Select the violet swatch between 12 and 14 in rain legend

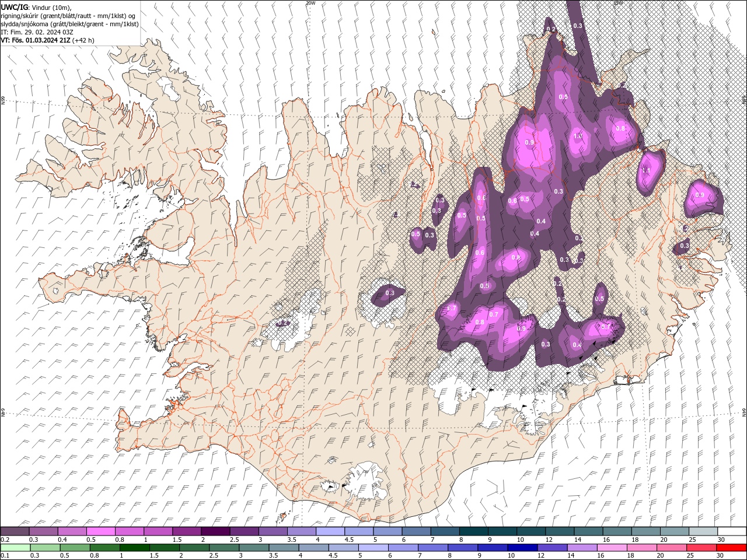pos(552,548)
